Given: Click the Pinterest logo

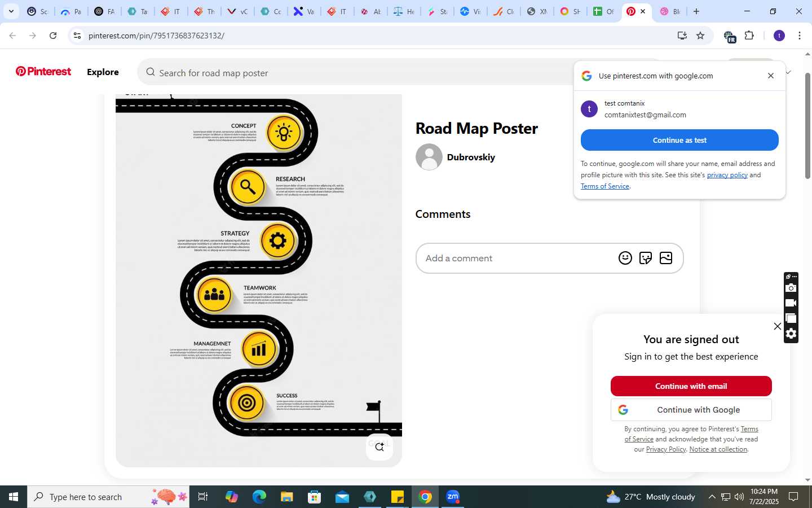Looking at the screenshot, I should 43,71.
